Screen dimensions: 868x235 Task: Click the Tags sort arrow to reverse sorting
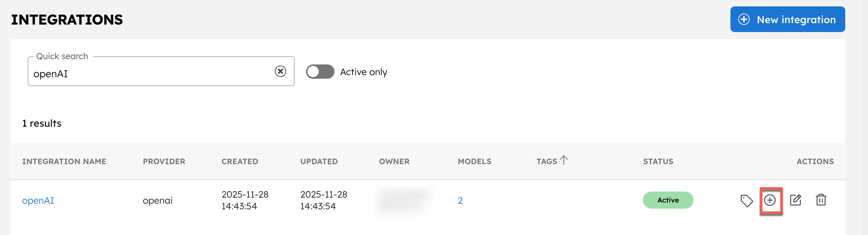click(x=564, y=160)
